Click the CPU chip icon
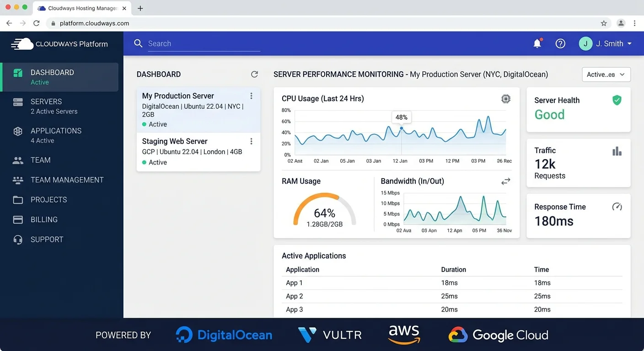This screenshot has height=351, width=644. click(x=505, y=99)
